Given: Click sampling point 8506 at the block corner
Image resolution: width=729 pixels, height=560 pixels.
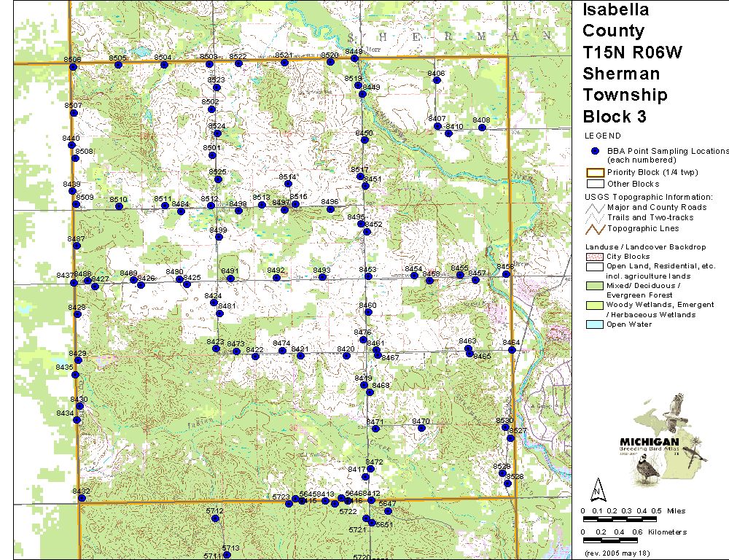Looking at the screenshot, I should 73,67.
